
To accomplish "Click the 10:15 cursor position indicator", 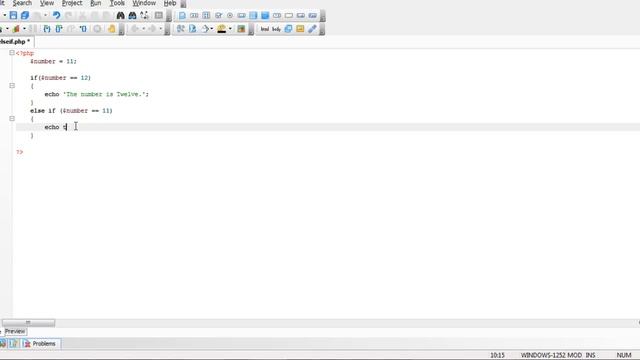I will pos(497,355).
